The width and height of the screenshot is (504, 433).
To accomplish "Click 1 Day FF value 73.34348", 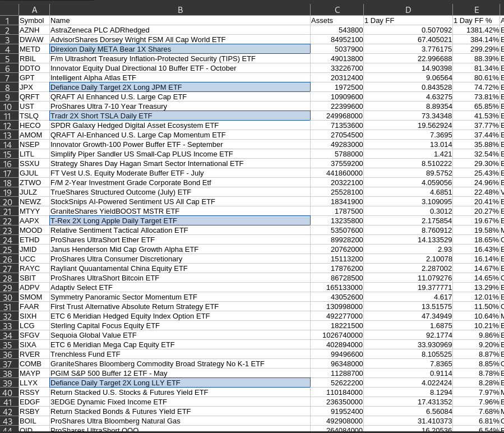I will click(x=408, y=116).
